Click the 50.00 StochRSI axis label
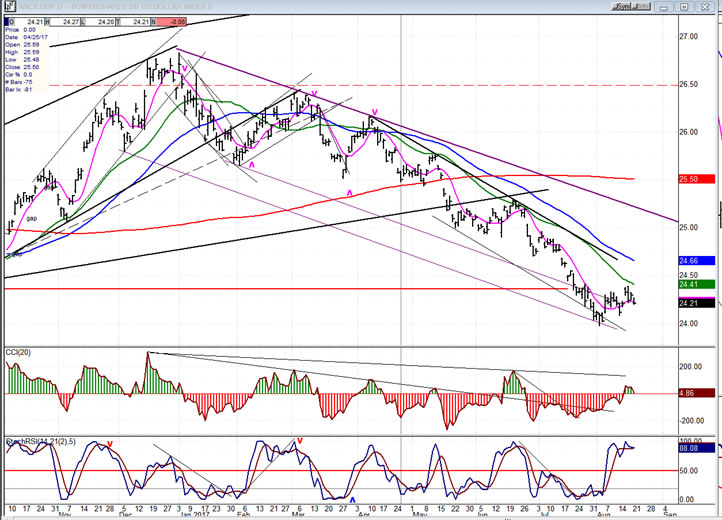 coord(689,471)
